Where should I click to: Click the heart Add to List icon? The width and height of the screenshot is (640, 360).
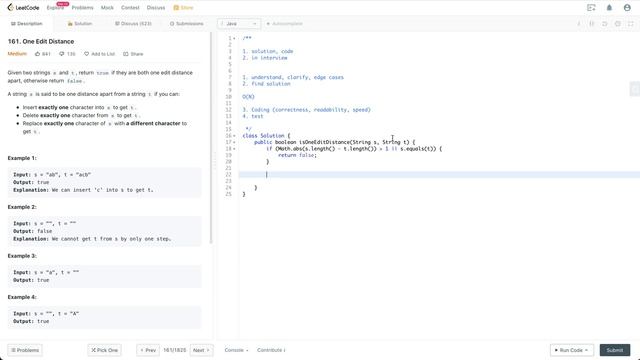point(87,54)
